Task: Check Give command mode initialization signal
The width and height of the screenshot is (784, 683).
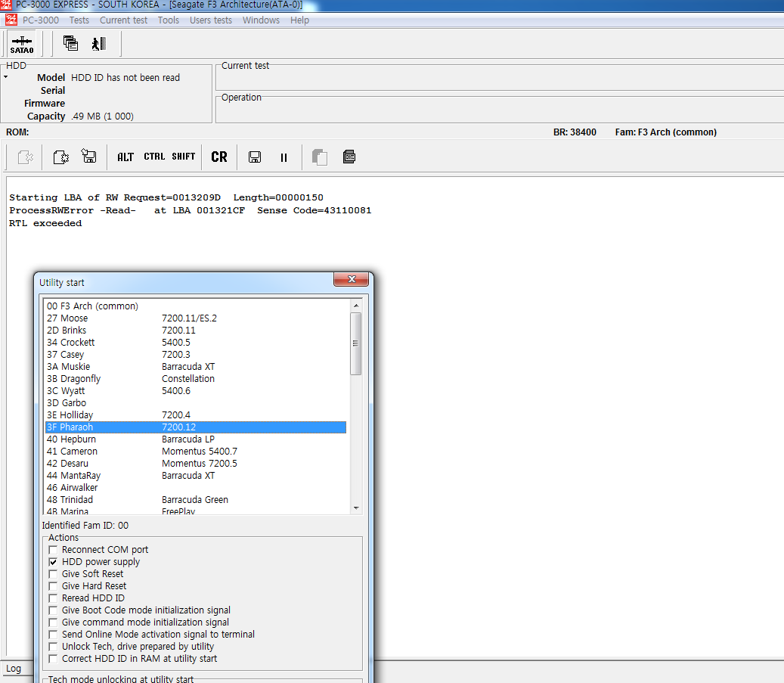Action: (x=53, y=622)
